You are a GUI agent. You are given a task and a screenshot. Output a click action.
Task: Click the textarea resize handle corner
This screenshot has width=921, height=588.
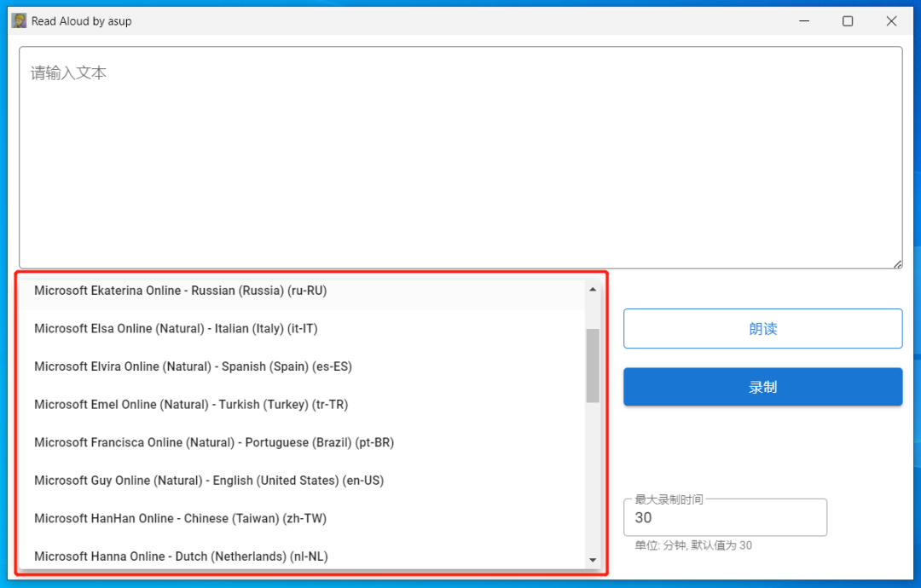897,265
